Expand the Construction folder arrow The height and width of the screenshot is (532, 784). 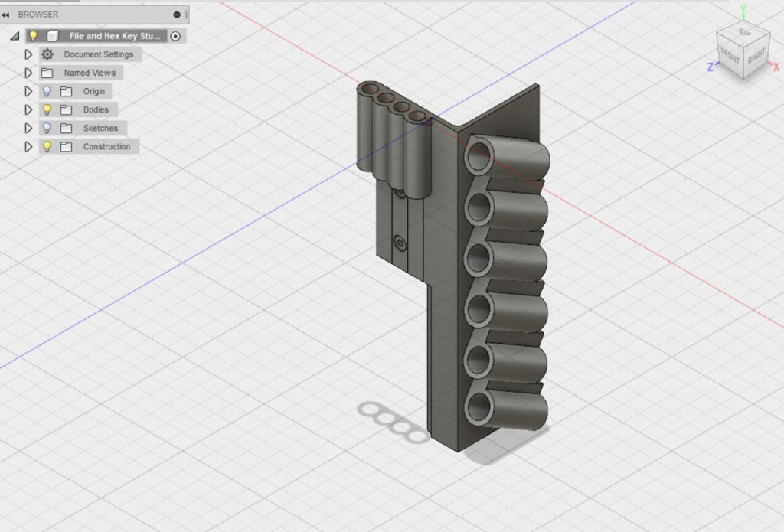tap(29, 146)
